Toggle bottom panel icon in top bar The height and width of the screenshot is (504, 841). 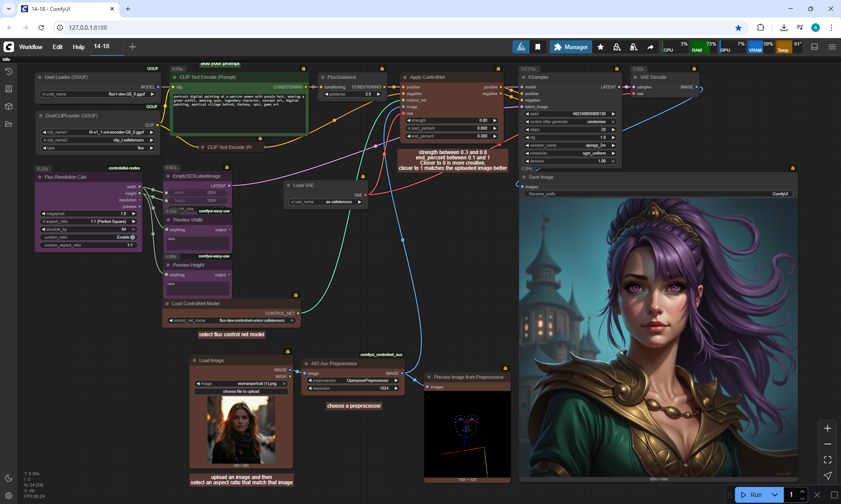point(814,47)
